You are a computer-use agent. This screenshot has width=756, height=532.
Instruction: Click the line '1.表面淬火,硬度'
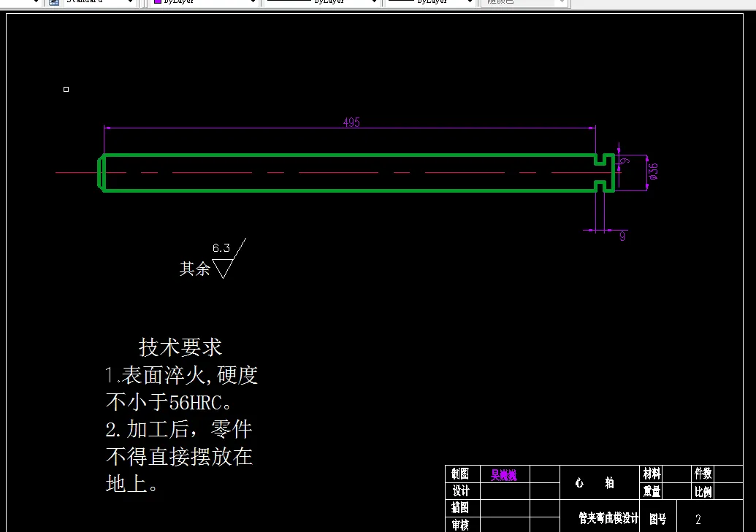click(x=181, y=375)
